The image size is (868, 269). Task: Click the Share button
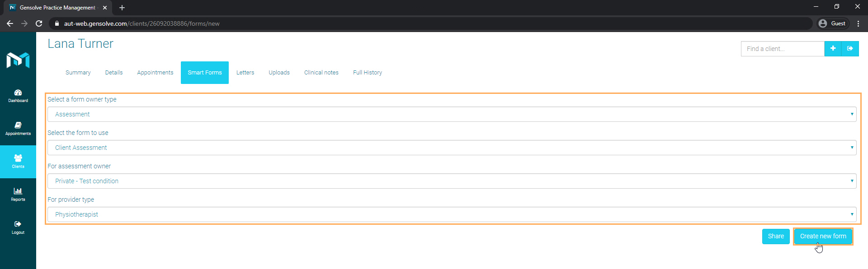[776, 236]
